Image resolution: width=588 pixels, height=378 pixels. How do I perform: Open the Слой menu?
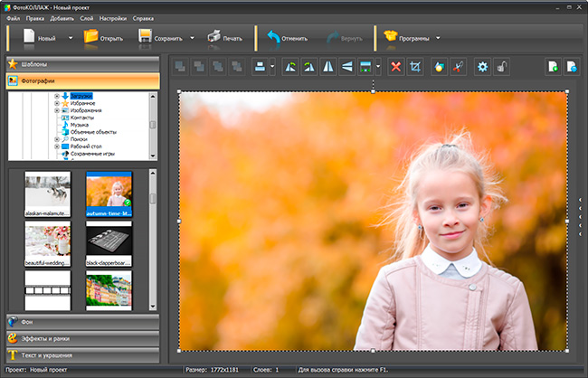tap(87, 18)
